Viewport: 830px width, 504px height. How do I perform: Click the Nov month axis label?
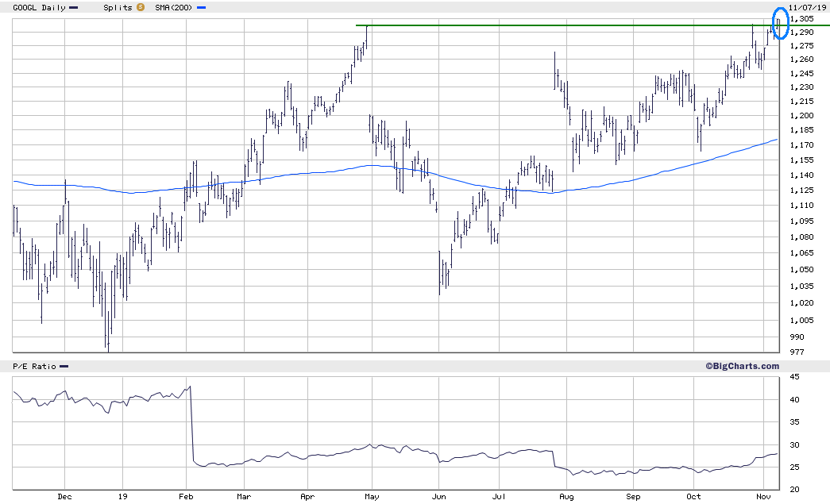point(763,497)
